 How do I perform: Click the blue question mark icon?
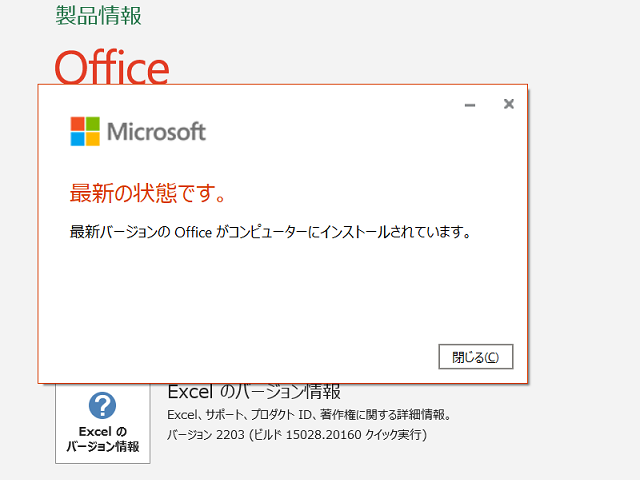point(102,405)
